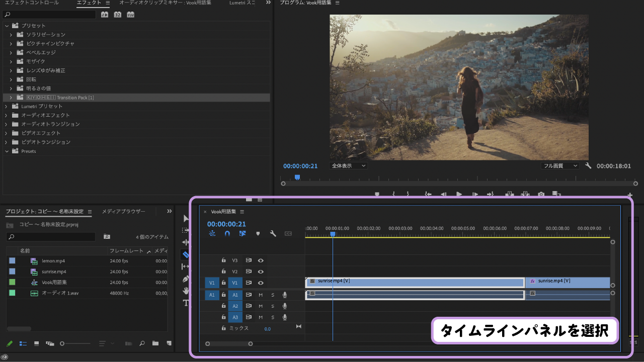Click the step forward one frame button
The width and height of the screenshot is (644, 362).
[475, 195]
